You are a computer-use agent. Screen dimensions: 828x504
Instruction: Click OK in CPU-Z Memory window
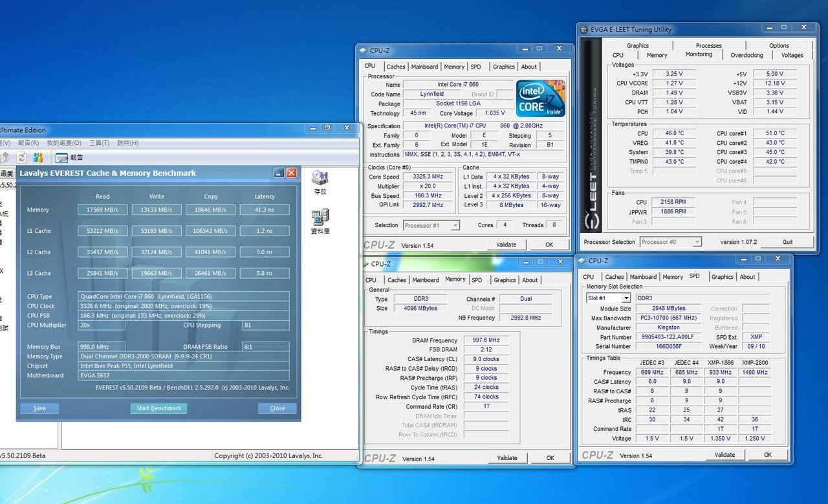(x=550, y=457)
